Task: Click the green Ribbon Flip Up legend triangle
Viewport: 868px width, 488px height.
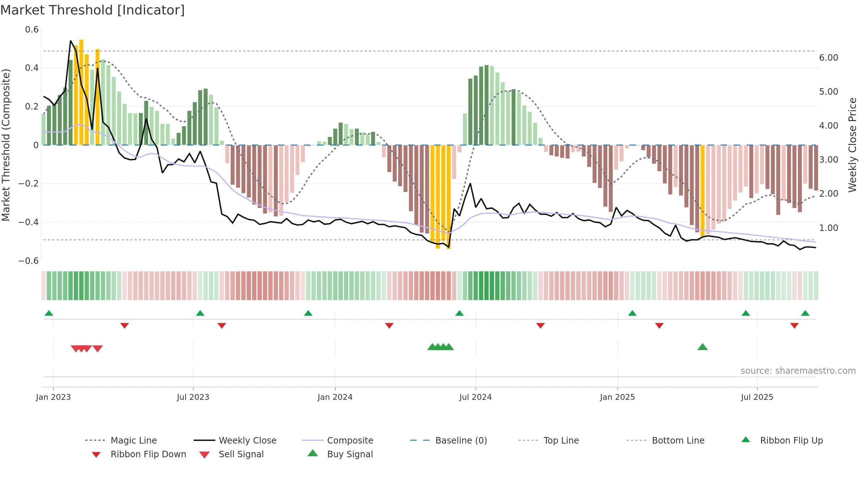Action: (746, 440)
